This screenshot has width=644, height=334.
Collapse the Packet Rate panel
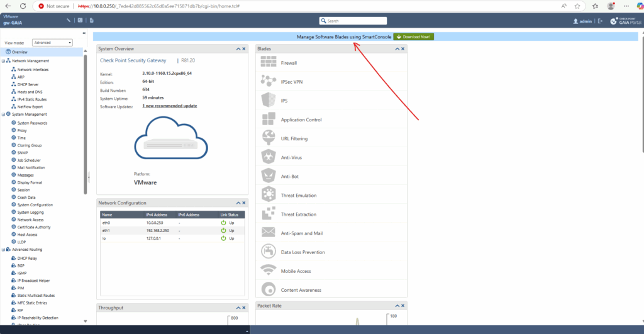397,306
